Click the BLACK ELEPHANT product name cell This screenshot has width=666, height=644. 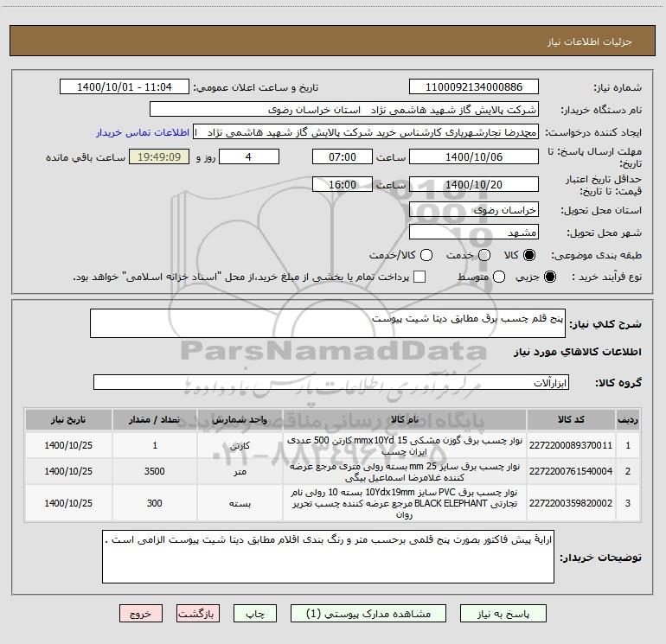[405, 503]
